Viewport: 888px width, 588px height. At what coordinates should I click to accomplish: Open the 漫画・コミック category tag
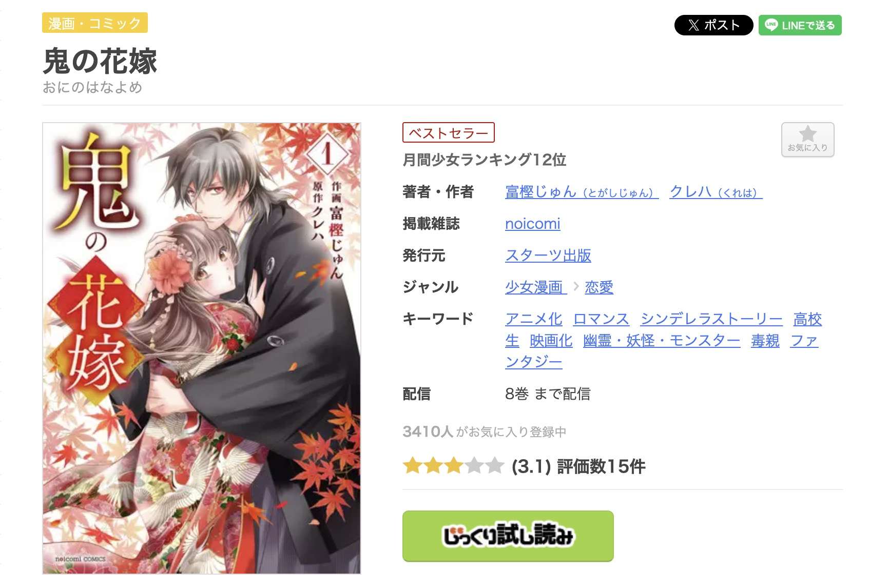95,23
